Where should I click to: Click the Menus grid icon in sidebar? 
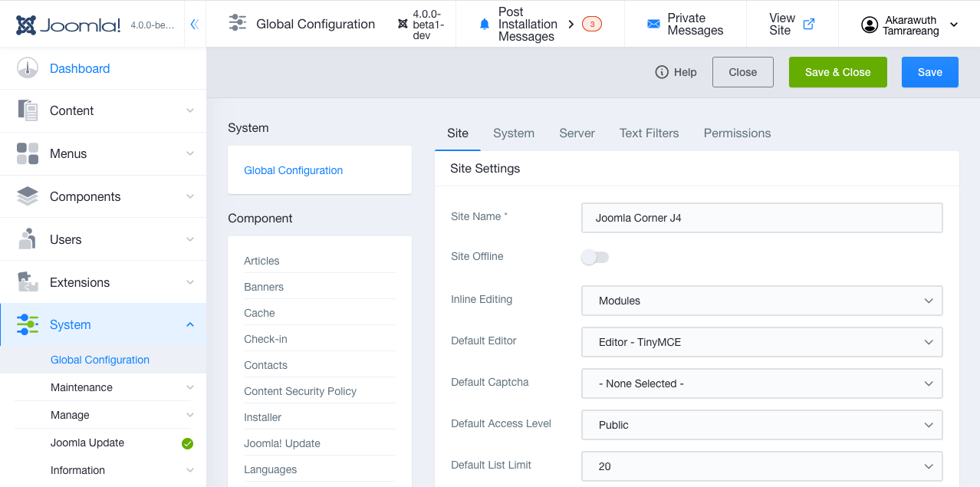pyautogui.click(x=28, y=153)
